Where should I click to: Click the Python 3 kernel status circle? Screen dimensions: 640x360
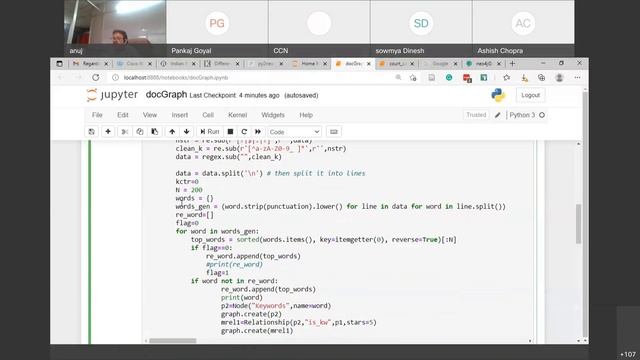tap(542, 115)
